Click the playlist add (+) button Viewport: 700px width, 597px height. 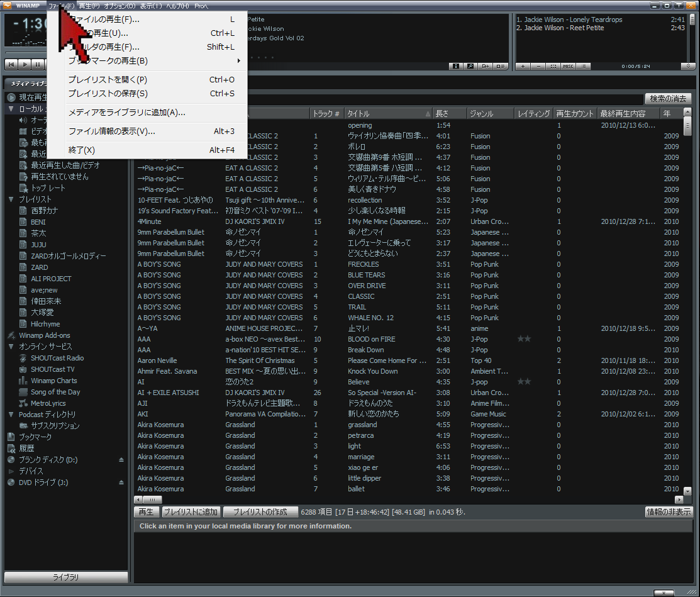click(x=523, y=66)
